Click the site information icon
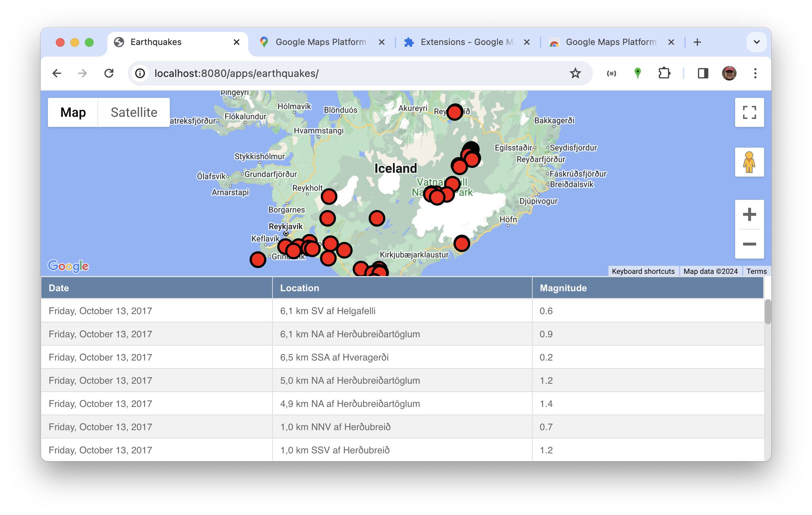The width and height of the screenshot is (812, 515). pyautogui.click(x=140, y=73)
